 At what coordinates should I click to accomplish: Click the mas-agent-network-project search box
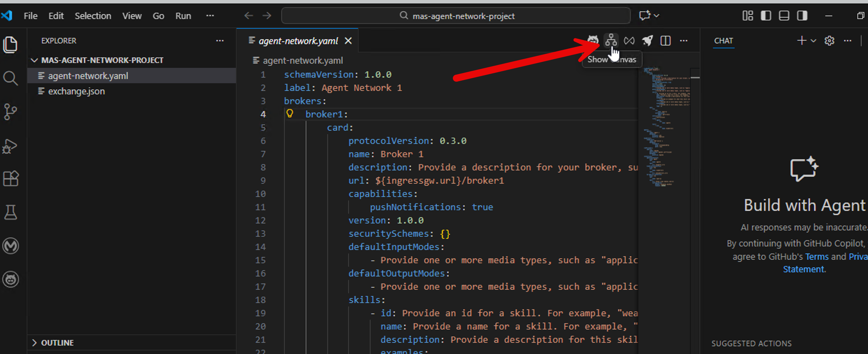pyautogui.click(x=456, y=16)
